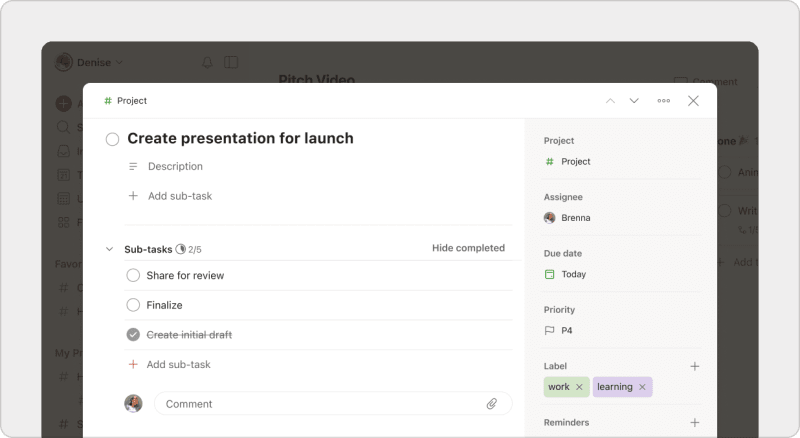The width and height of the screenshot is (800, 438).
Task: Close the task detail dialog
Action: (693, 101)
